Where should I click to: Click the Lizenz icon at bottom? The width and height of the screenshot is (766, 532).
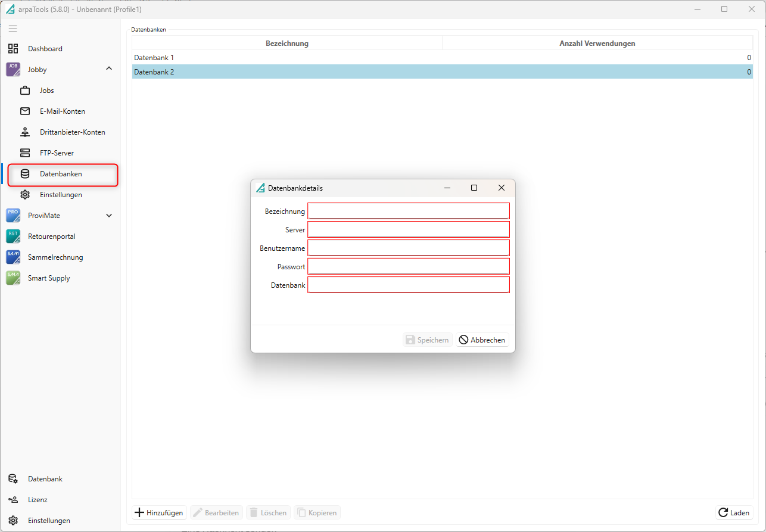click(x=13, y=500)
